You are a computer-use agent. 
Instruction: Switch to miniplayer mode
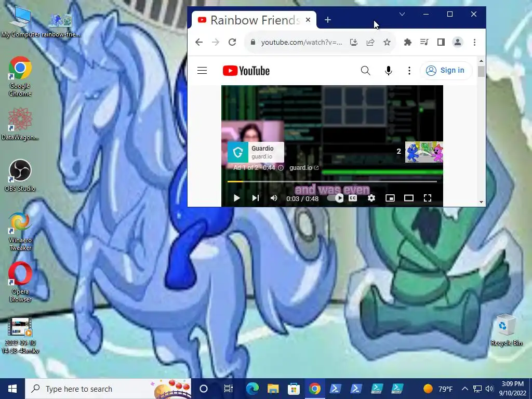tap(390, 198)
